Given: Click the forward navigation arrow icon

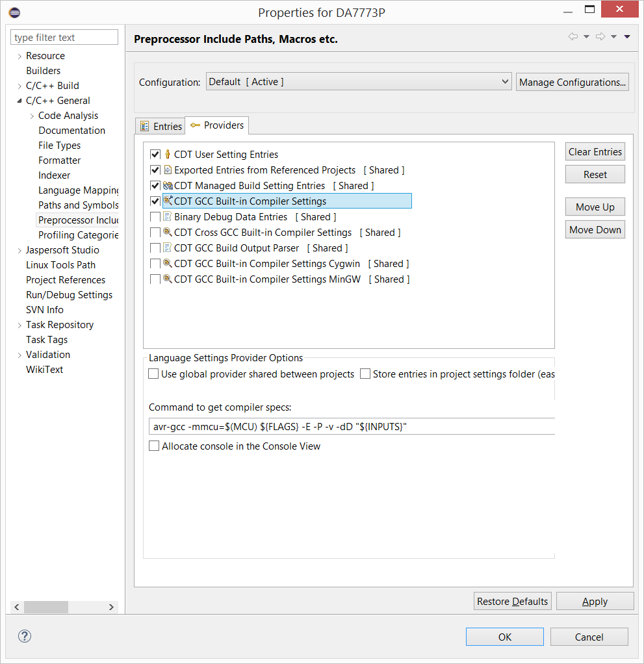Looking at the screenshot, I should pyautogui.click(x=600, y=36).
